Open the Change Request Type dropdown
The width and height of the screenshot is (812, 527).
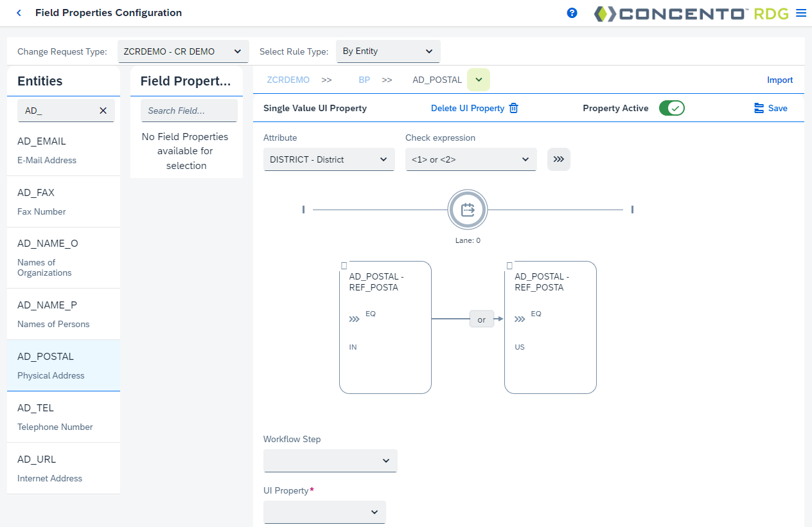183,51
